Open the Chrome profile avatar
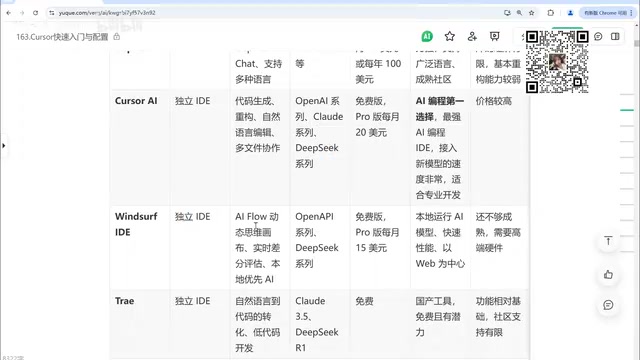Viewport: 640px width, 360px height. coord(570,13)
